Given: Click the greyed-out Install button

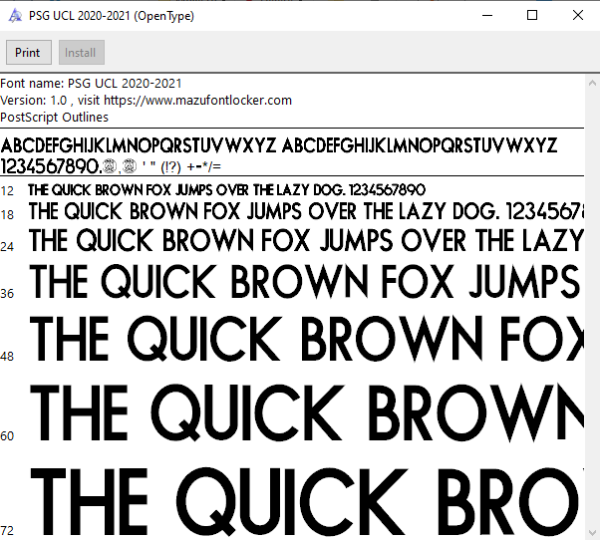Looking at the screenshot, I should click(82, 52).
